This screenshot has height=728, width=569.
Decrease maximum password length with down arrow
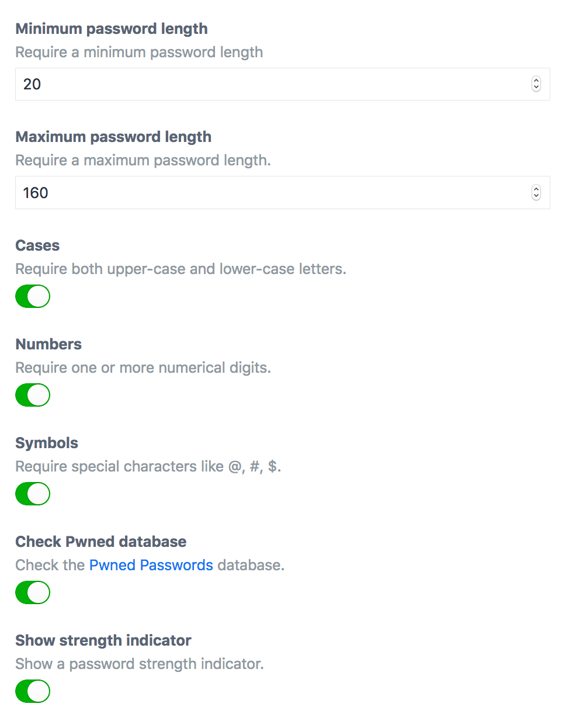tap(536, 196)
